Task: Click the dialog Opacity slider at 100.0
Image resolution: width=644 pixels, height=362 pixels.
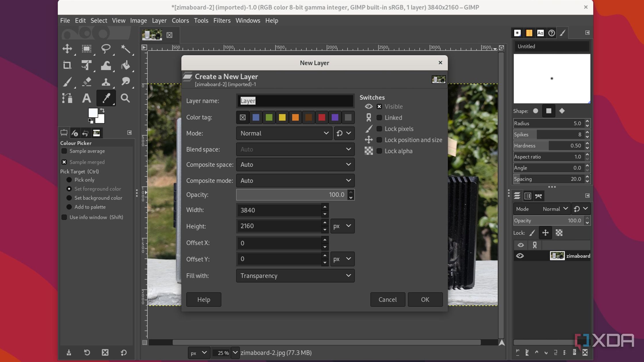Action: [x=292, y=195]
